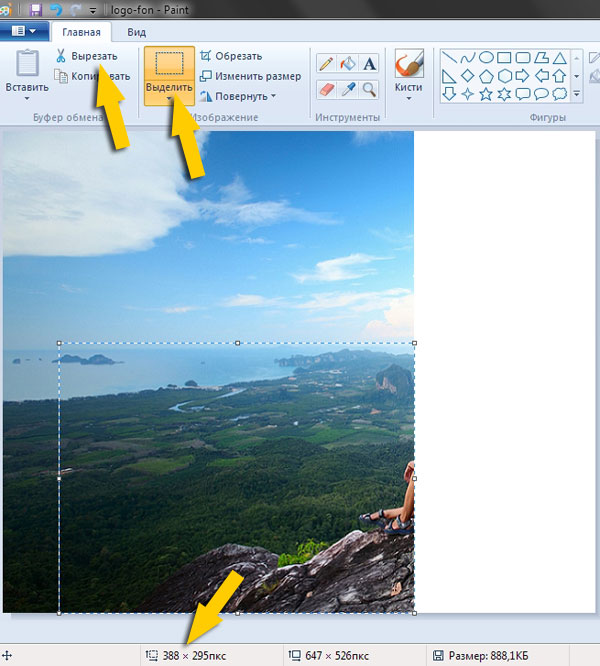Expand the Вставить paste options

[x=27, y=98]
